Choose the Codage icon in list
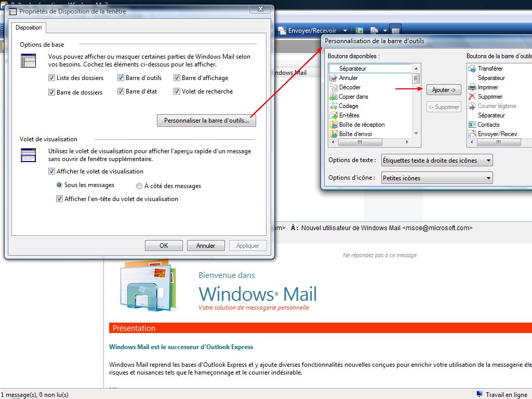 (x=334, y=106)
